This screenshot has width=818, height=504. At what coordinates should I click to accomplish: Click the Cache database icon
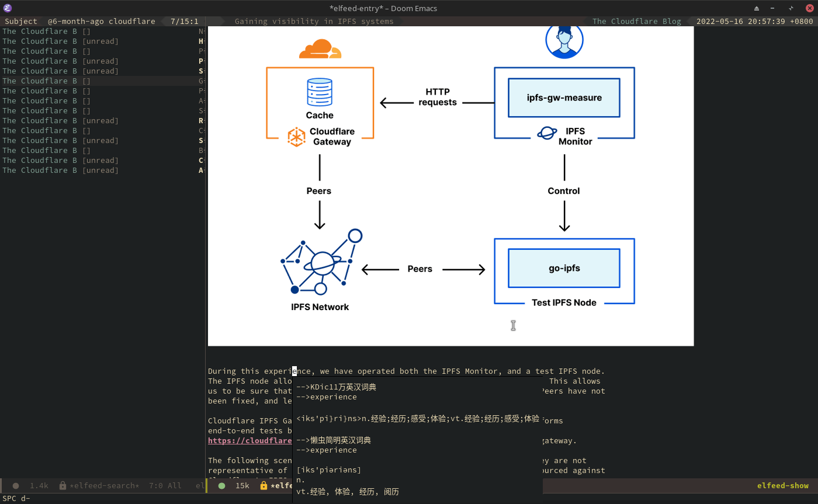click(320, 92)
